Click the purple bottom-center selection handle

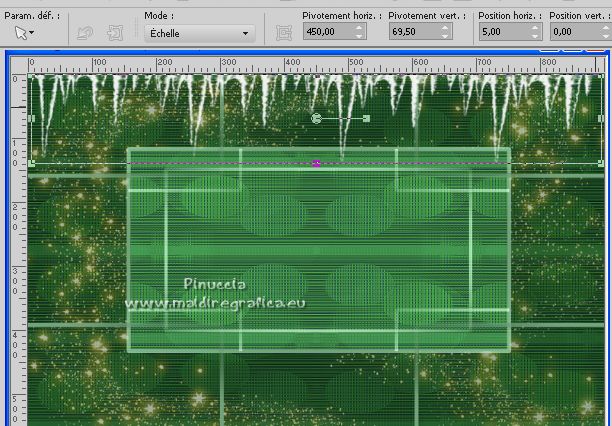coord(317,163)
